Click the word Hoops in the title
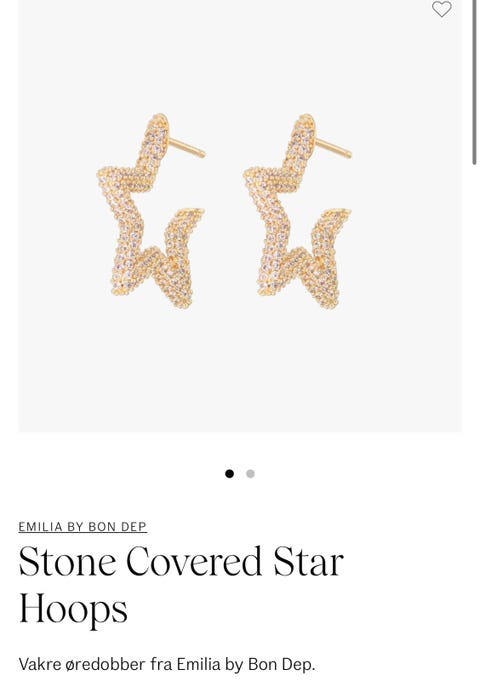480x681 pixels. click(x=73, y=609)
